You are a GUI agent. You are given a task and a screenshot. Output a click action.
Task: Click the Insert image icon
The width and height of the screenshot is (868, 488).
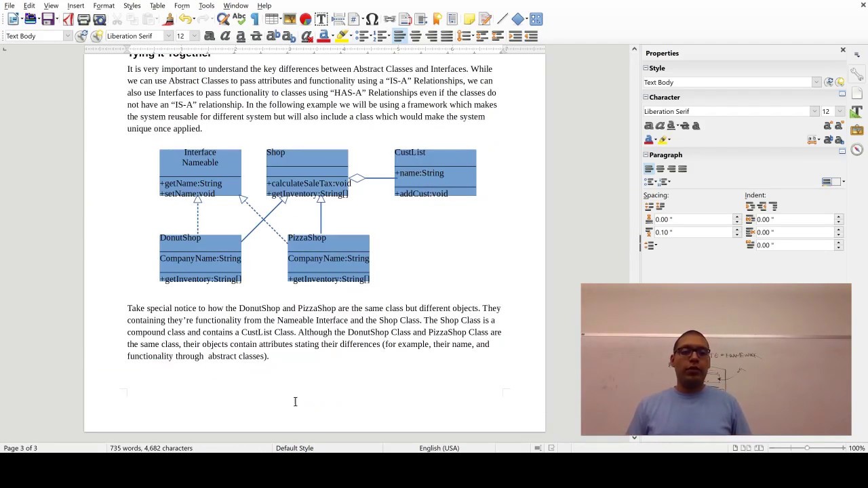(290, 19)
